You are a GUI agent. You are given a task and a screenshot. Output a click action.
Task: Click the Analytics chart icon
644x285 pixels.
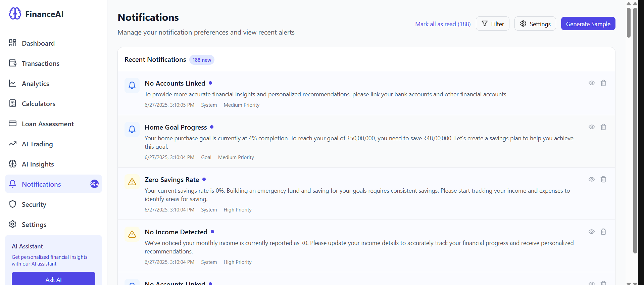click(13, 83)
